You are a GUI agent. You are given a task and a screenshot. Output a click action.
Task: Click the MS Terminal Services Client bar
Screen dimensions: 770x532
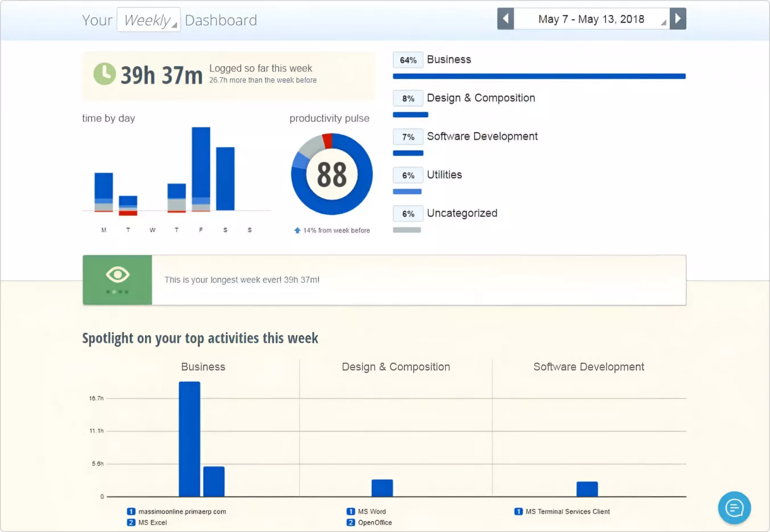tap(587, 489)
